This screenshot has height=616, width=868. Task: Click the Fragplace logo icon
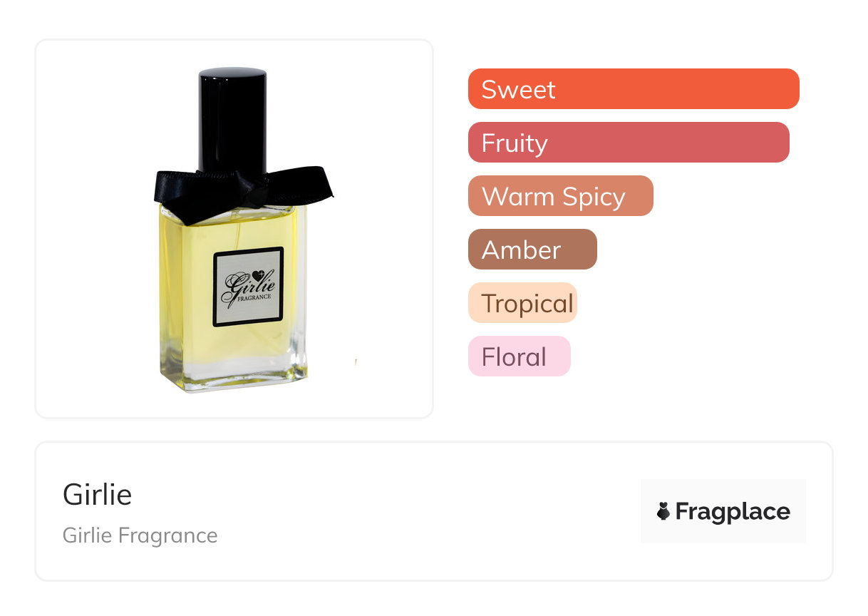coord(663,511)
